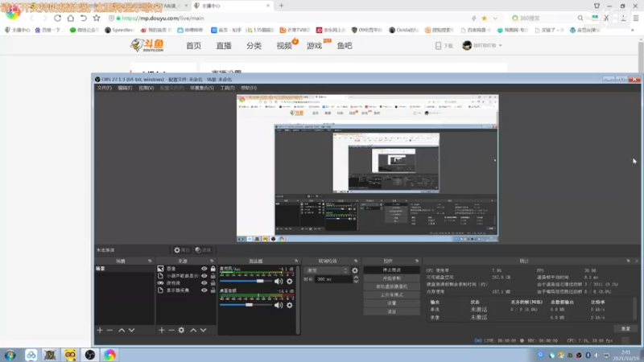Unlock the 图像 source lock
Screen dimensions: 644x362
(213, 269)
